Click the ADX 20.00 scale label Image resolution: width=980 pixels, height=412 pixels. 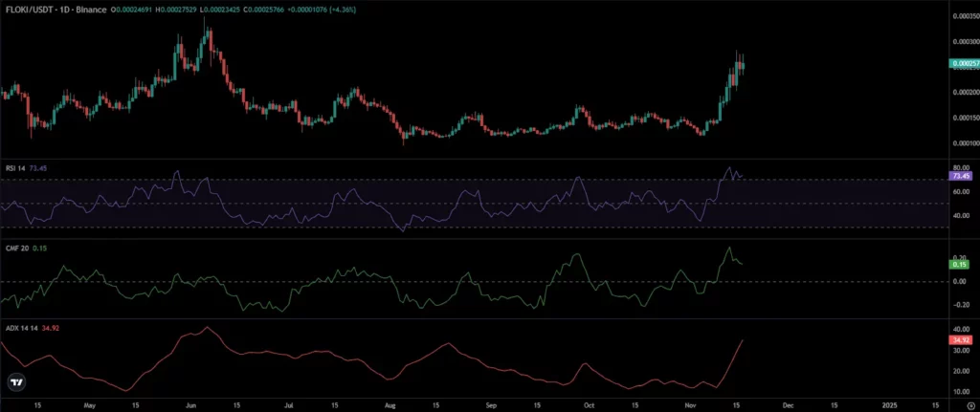[x=961, y=371]
